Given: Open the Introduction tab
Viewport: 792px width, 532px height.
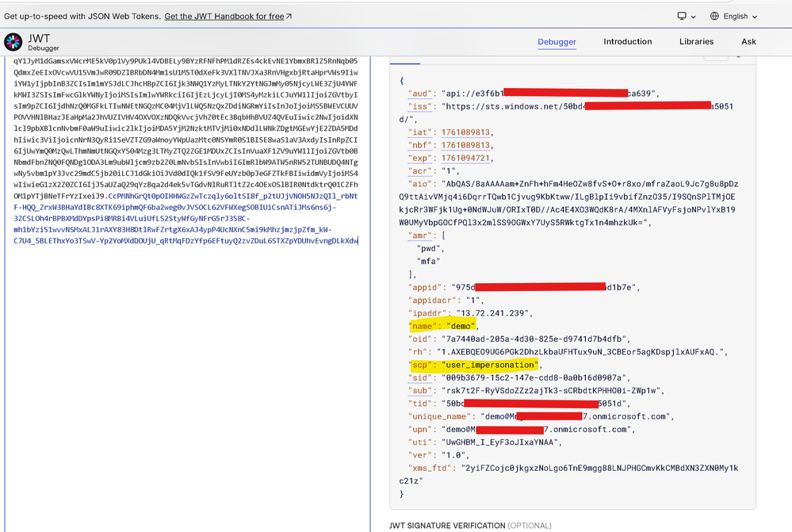Looking at the screenshot, I should (627, 41).
